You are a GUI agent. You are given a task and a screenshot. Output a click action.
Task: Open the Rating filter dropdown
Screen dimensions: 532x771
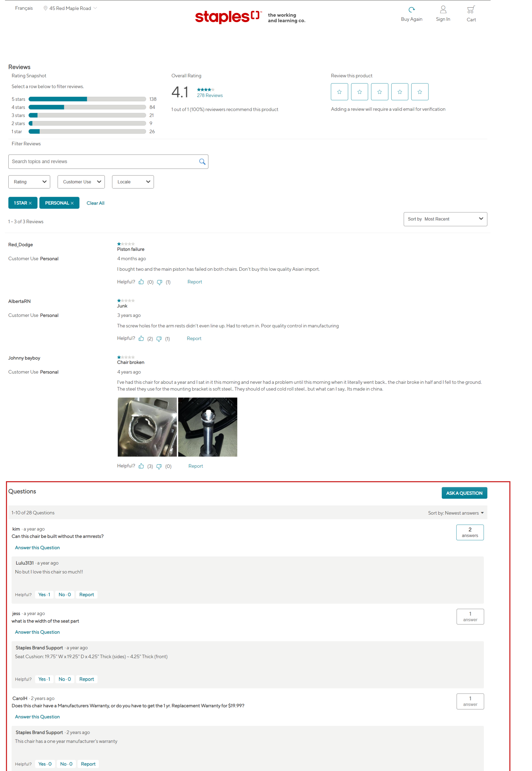(29, 182)
